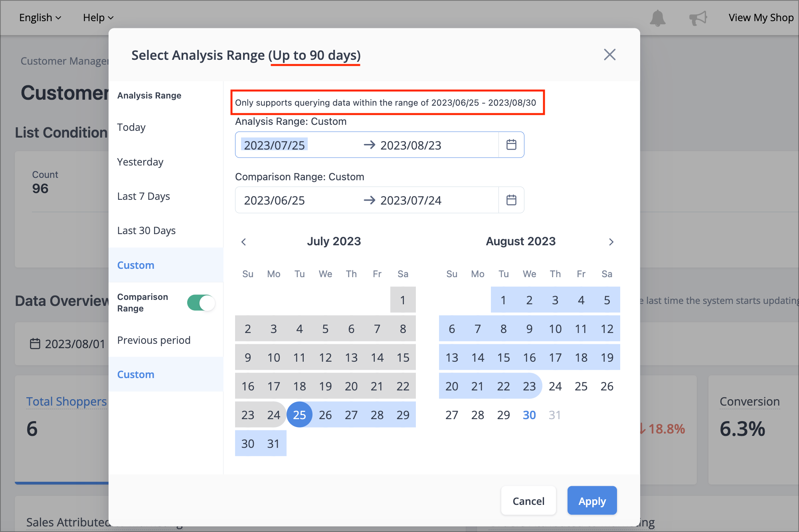The width and height of the screenshot is (799, 532).
Task: Close the Select Analysis Range dialog
Action: (x=609, y=55)
